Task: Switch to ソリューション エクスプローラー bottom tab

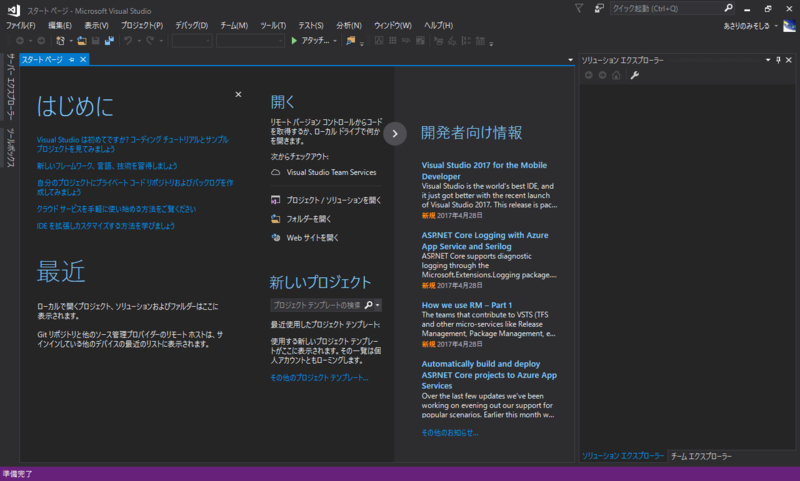Action: coord(623,456)
